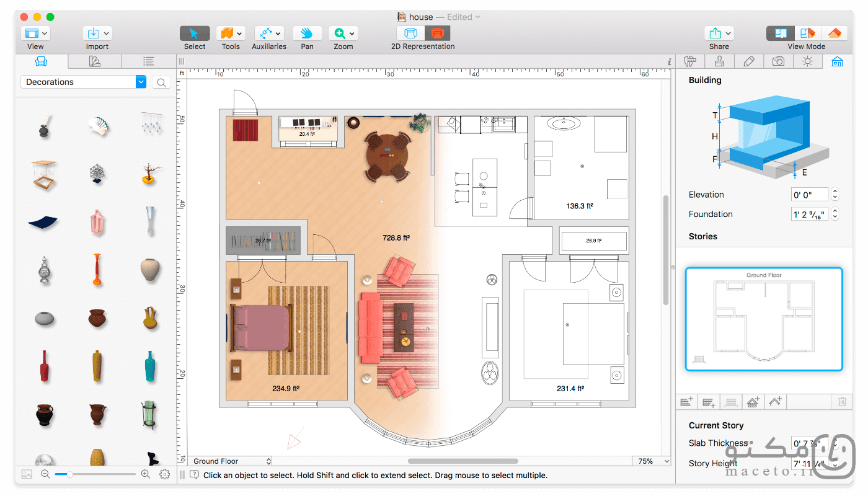The height and width of the screenshot is (496, 868).
Task: Click the horizontal canvas scrollbar
Action: click(463, 461)
